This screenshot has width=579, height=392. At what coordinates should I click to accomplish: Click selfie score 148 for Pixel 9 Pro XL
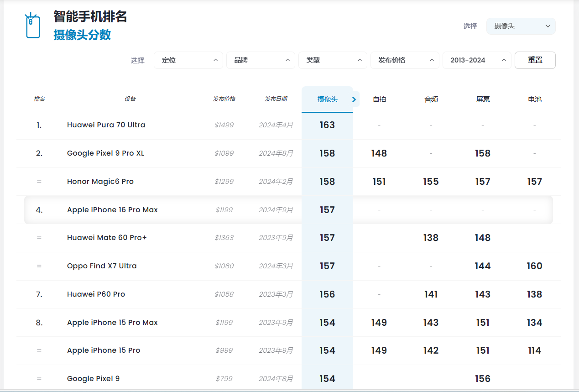pos(379,153)
